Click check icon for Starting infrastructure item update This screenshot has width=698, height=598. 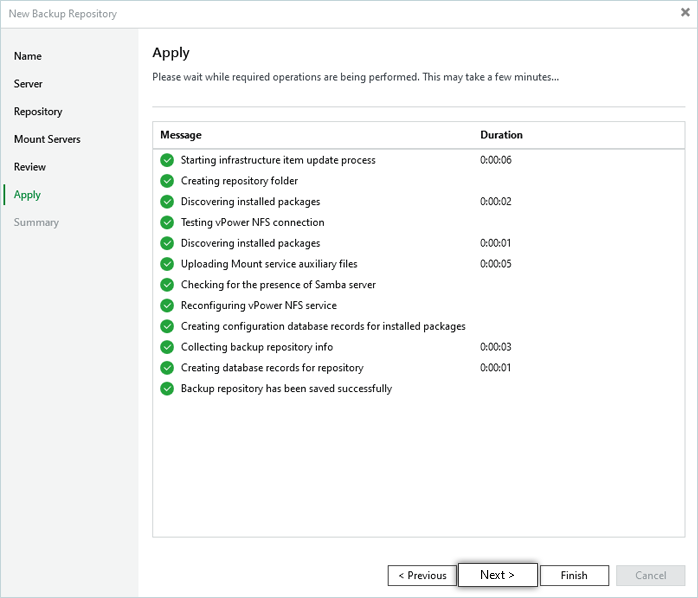167,160
